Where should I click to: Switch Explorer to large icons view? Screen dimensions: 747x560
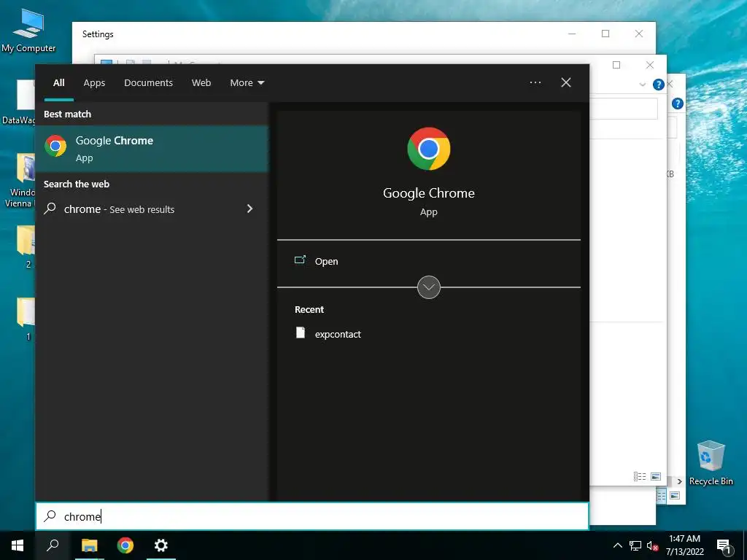656,476
